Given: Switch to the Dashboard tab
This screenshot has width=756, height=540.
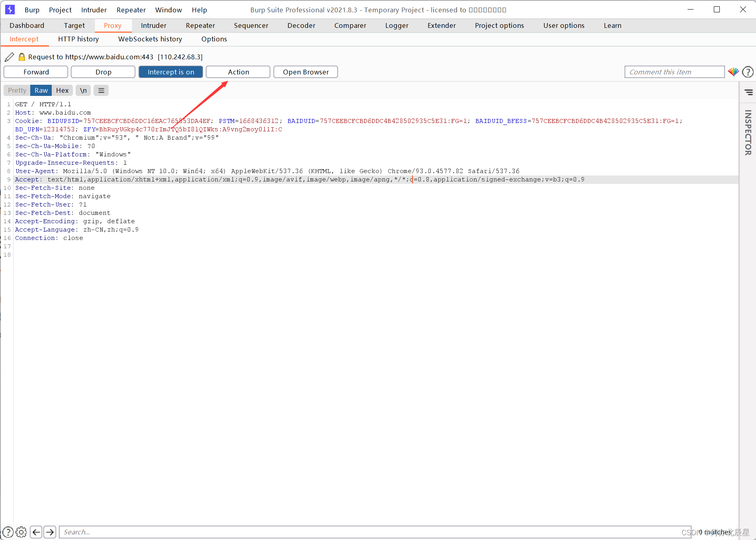Looking at the screenshot, I should coord(27,25).
